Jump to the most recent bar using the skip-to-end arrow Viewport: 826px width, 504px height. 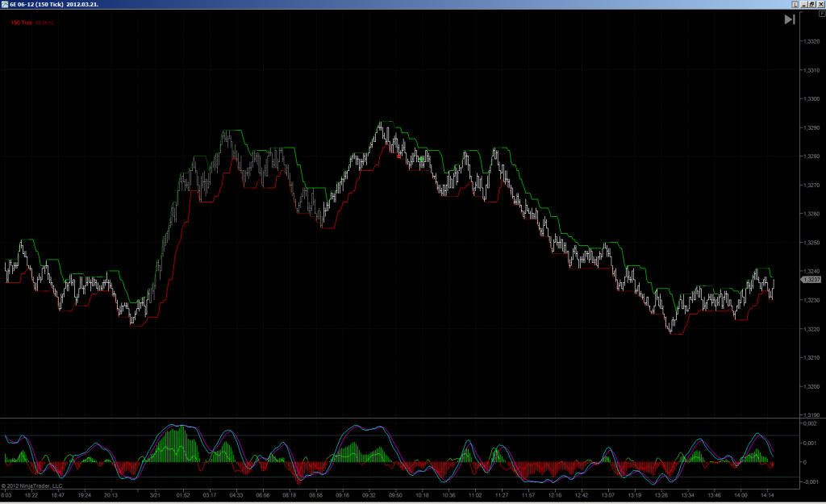click(790, 20)
